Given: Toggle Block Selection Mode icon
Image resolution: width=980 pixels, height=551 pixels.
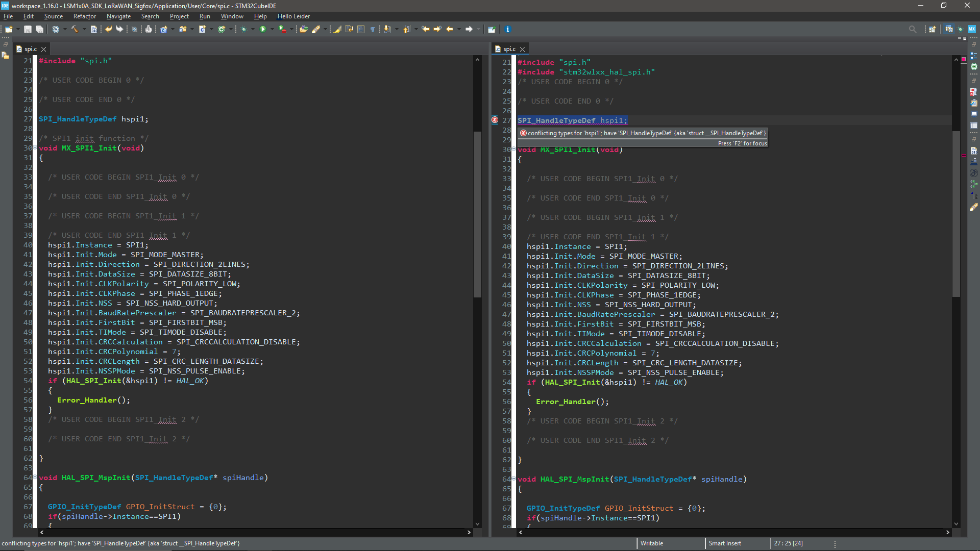Looking at the screenshot, I should (x=361, y=30).
